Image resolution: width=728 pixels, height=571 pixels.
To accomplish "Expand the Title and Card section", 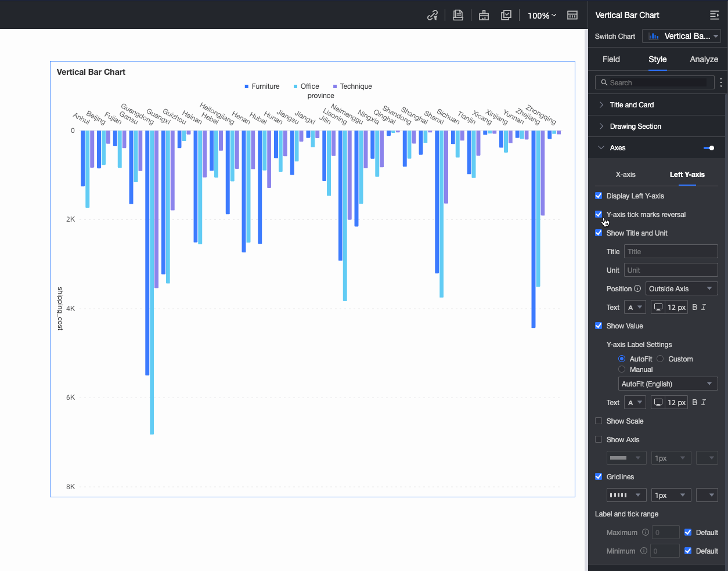I will tap(632, 105).
